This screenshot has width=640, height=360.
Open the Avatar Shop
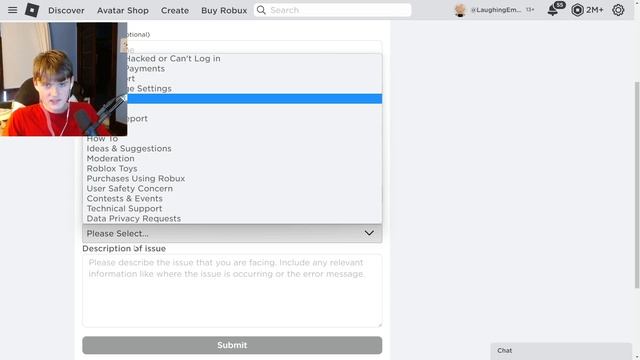click(122, 10)
